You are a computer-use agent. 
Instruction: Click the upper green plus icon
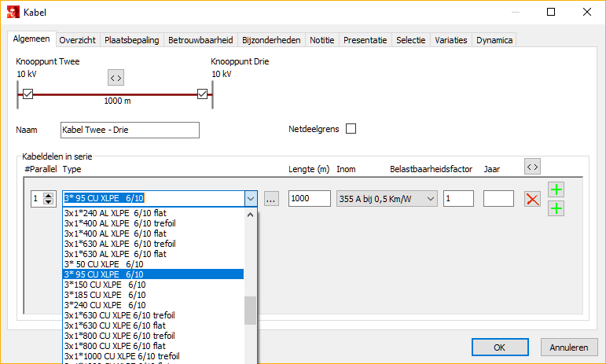pos(556,189)
